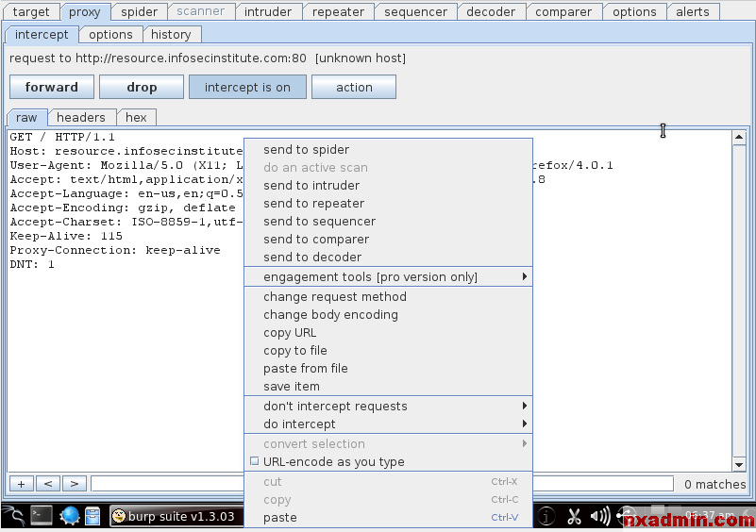Viewport: 756px width, 532px height.
Task: Choose send to repeater
Action: [x=388, y=204]
